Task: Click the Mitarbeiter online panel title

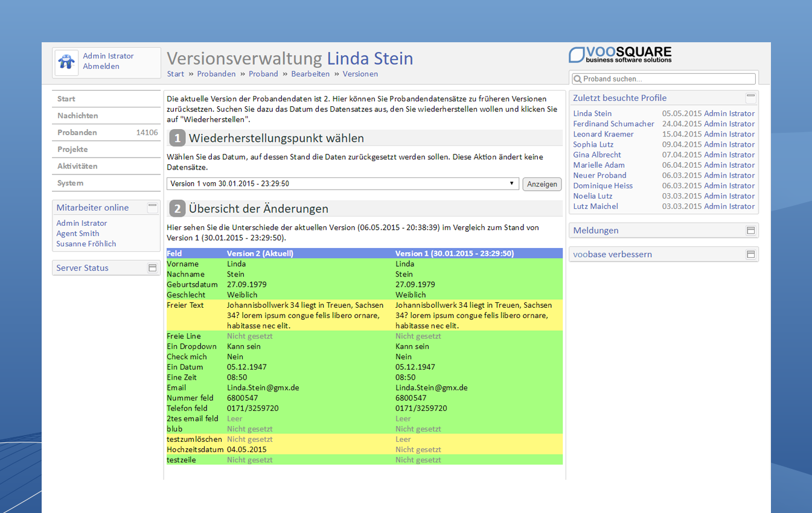Action: pyautogui.click(x=92, y=208)
